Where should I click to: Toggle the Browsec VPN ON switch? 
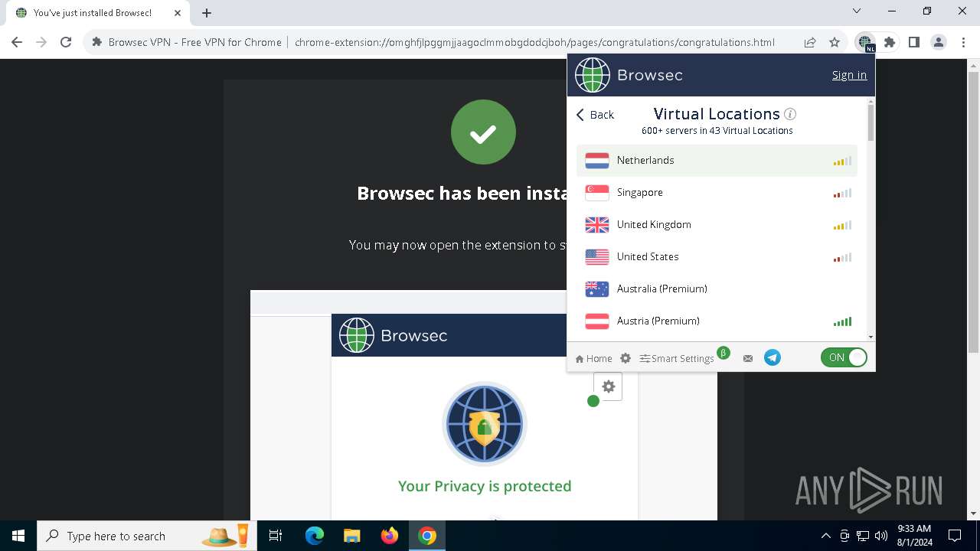(844, 357)
